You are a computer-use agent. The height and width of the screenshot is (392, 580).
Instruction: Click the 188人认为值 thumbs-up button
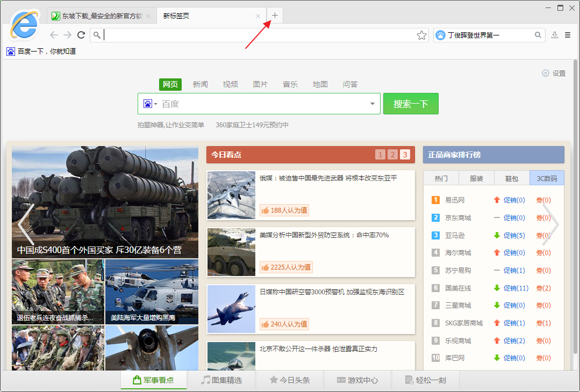click(x=284, y=210)
